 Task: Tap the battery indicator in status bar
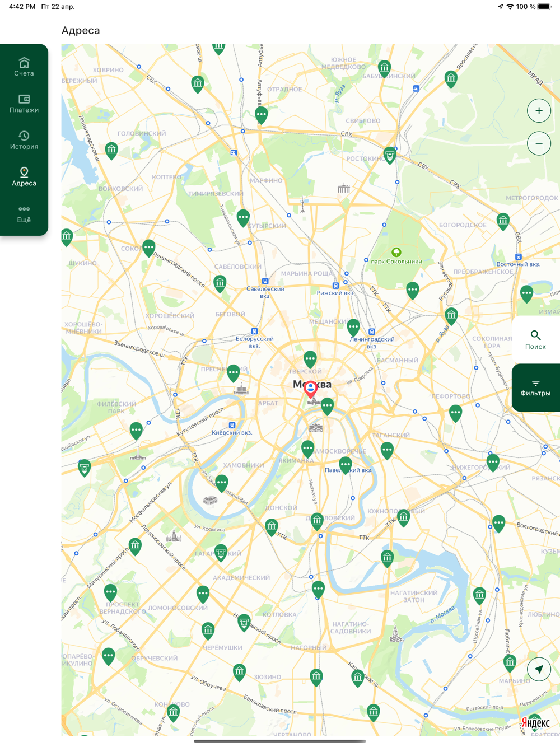544,7
